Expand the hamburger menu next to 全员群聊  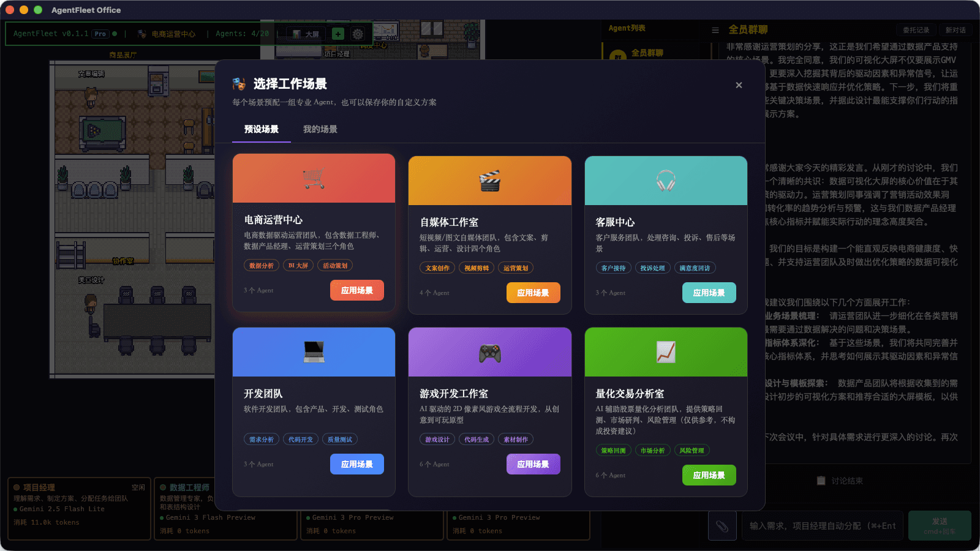(x=715, y=29)
